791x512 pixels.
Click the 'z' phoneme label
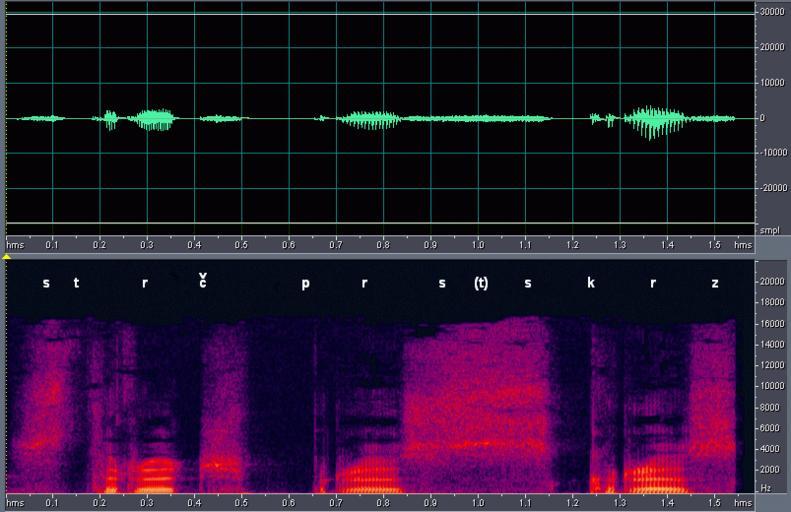[715, 283]
